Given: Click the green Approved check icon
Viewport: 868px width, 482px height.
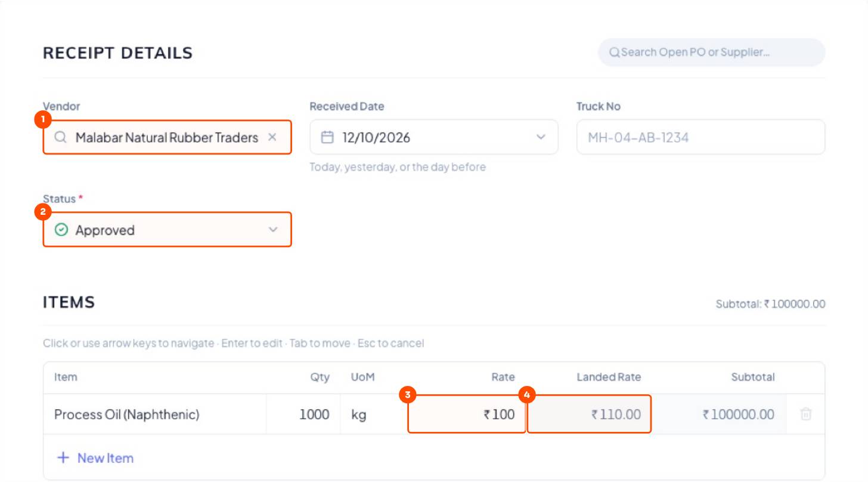Looking at the screenshot, I should click(61, 230).
